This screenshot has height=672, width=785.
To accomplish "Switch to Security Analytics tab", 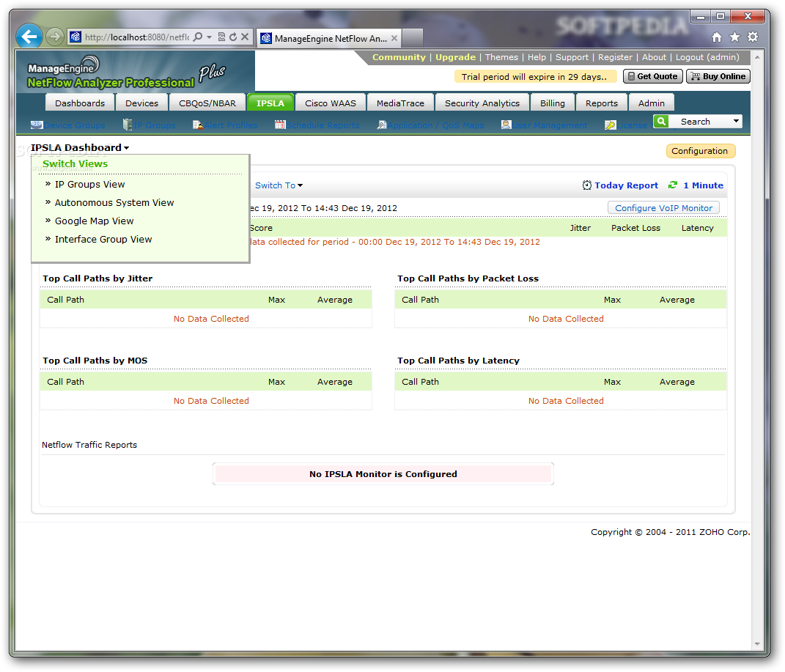I will (482, 103).
